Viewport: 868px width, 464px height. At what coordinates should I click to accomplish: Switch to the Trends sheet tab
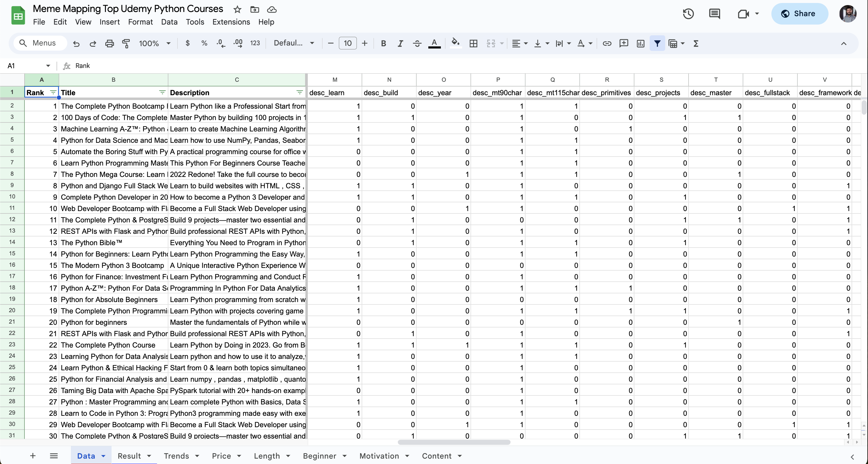(181, 456)
